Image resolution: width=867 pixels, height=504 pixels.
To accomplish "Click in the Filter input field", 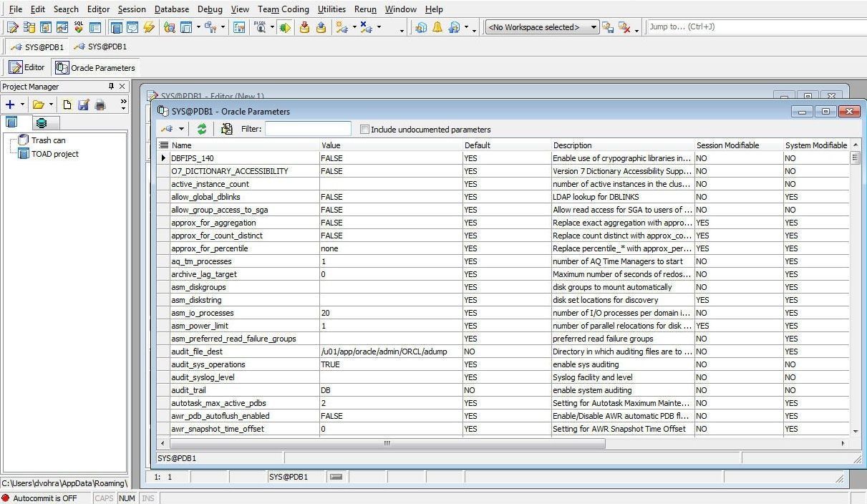I will point(308,129).
